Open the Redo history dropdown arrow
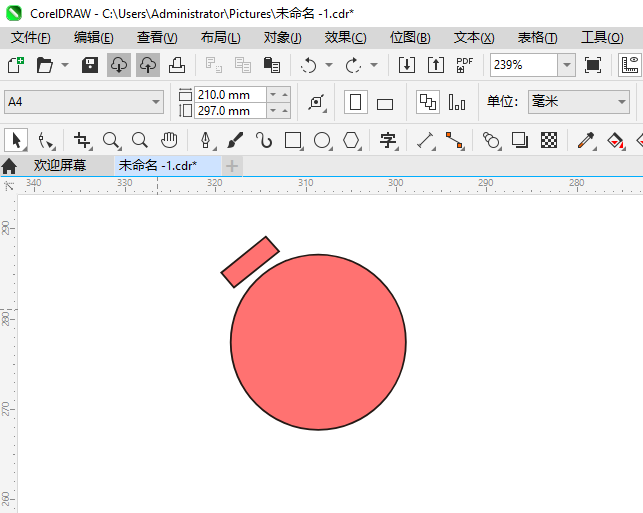 (374, 65)
